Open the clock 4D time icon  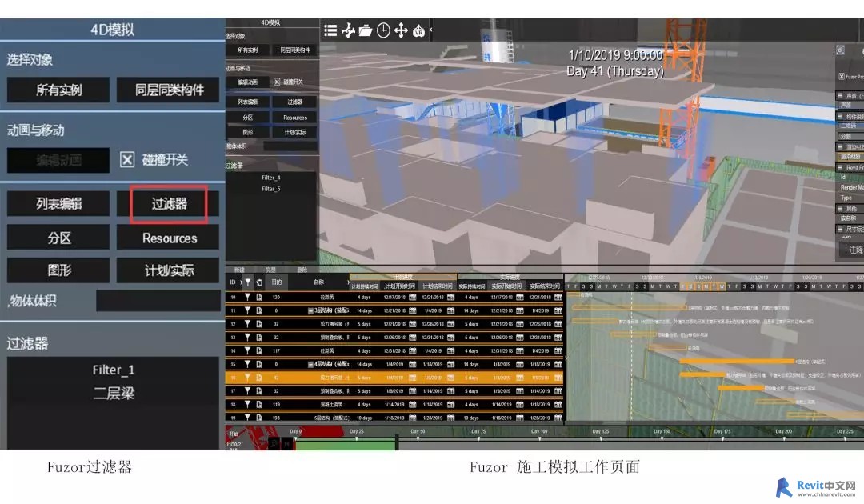click(x=383, y=30)
